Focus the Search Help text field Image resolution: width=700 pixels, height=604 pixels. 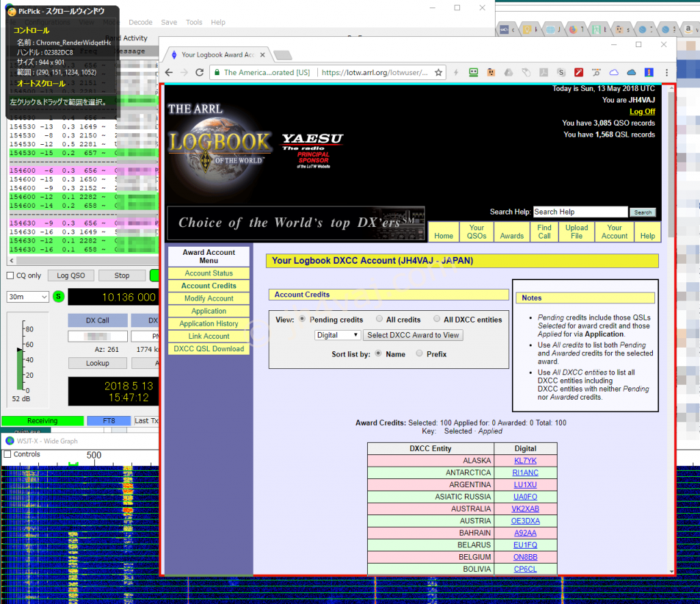pos(580,212)
